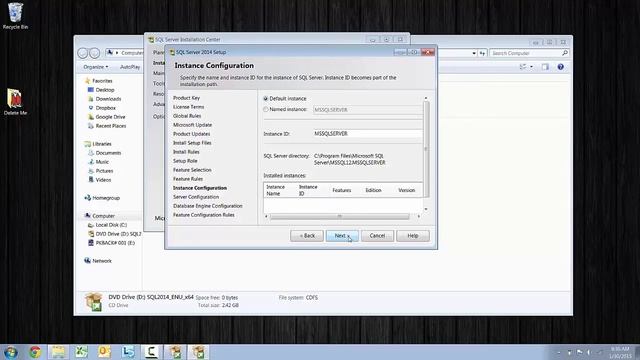Click the Action Center flag in system tray
This screenshot has height=360, width=640.
pos(580,352)
